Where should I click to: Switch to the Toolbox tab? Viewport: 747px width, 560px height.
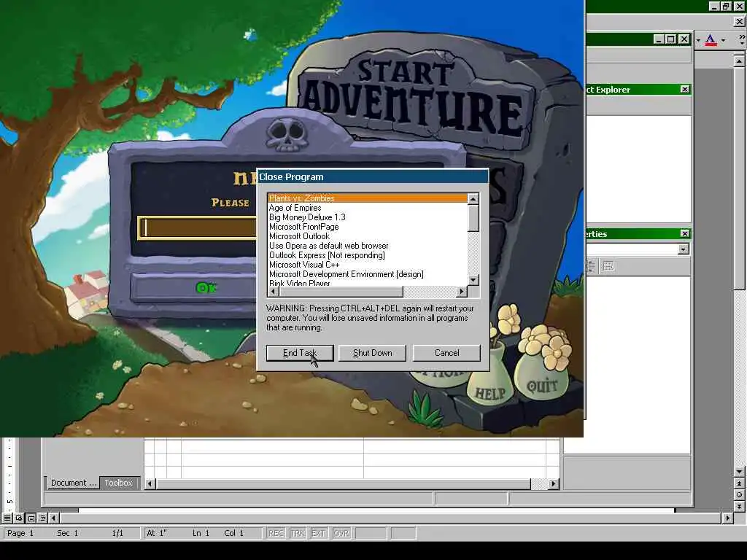(119, 483)
